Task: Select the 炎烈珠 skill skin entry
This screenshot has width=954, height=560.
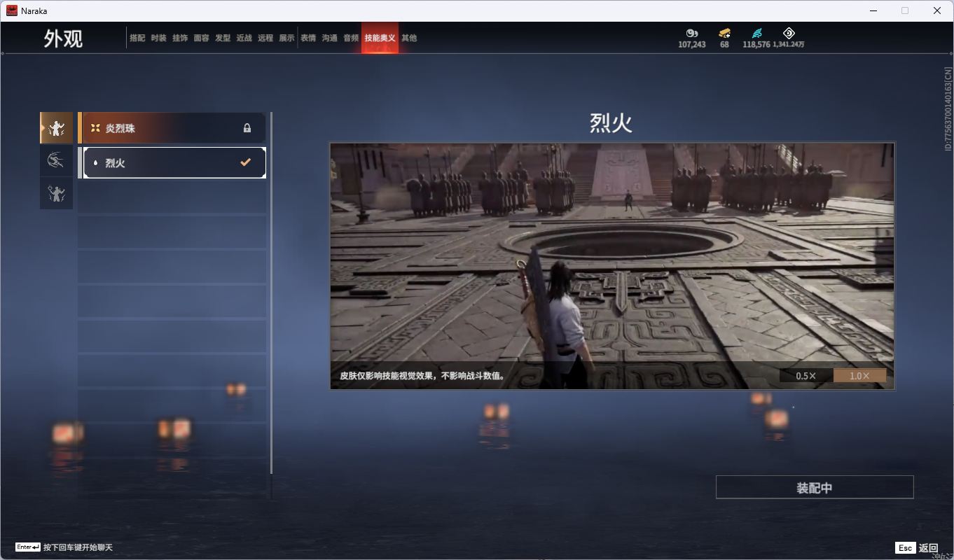Action: tap(168, 128)
